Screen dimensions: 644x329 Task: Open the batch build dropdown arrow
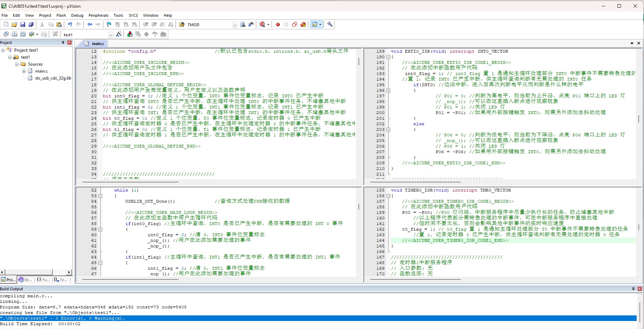[37, 35]
